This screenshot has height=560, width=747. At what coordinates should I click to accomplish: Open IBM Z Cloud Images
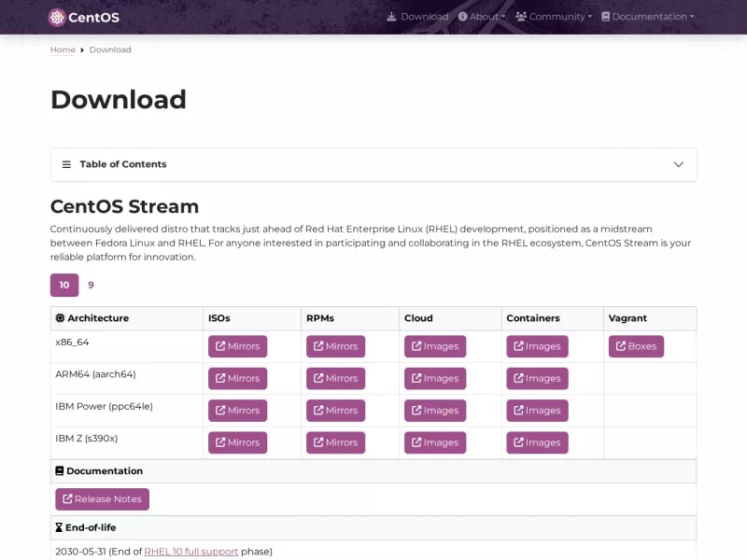435,442
